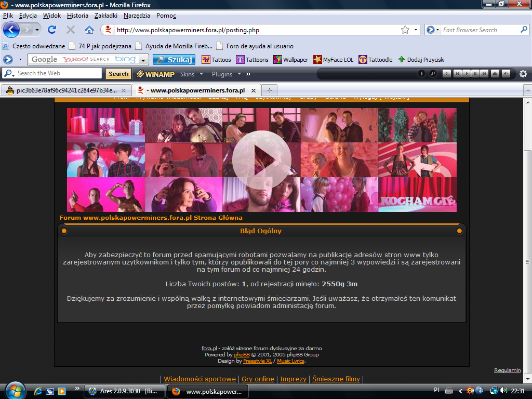
Task: Bookmark this page with the star icon
Action: 405,30
